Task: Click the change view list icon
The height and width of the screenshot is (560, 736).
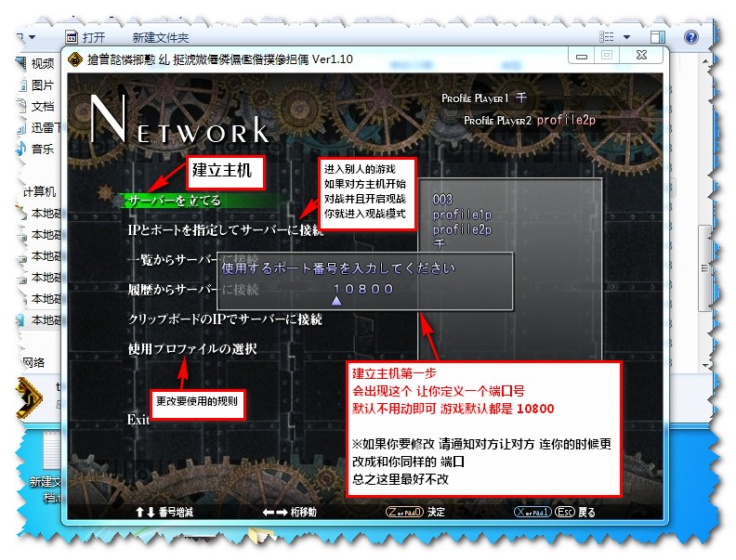Action: [x=608, y=37]
